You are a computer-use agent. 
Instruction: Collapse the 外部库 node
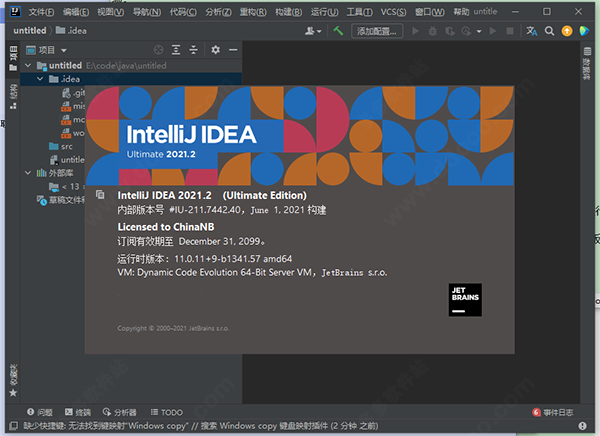coord(28,173)
